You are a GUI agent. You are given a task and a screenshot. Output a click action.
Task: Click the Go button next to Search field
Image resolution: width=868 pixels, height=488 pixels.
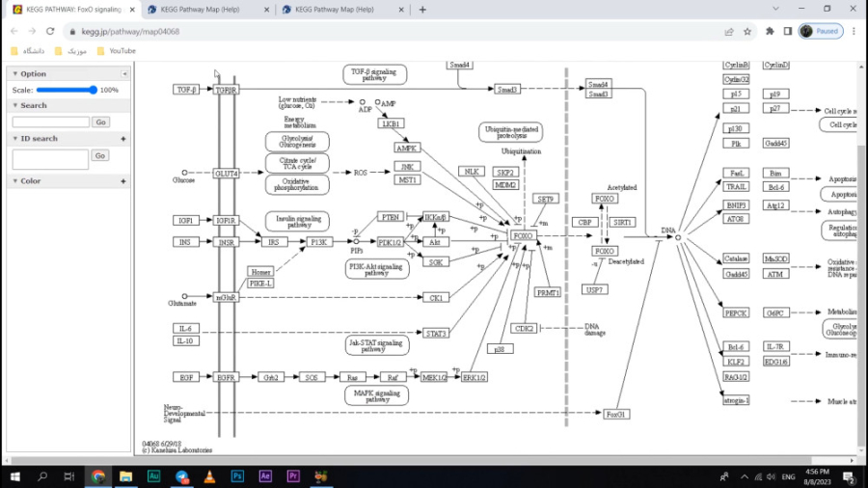[100, 122]
